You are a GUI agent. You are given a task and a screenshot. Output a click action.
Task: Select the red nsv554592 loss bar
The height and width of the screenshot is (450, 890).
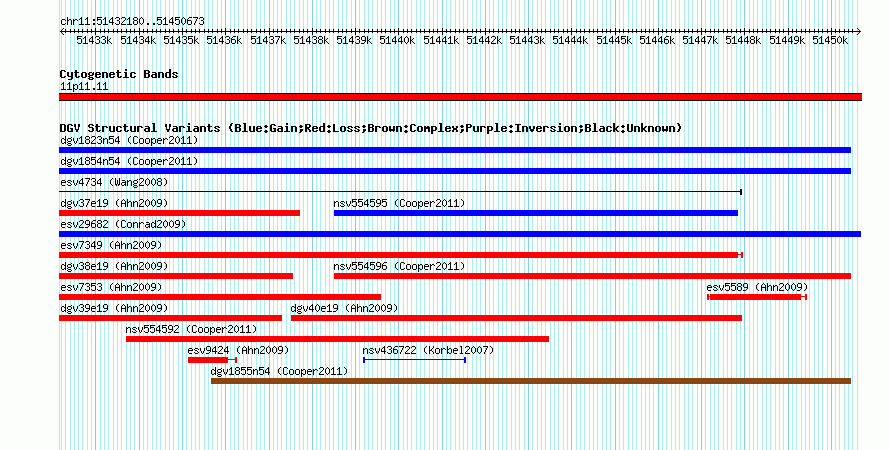(x=337, y=339)
